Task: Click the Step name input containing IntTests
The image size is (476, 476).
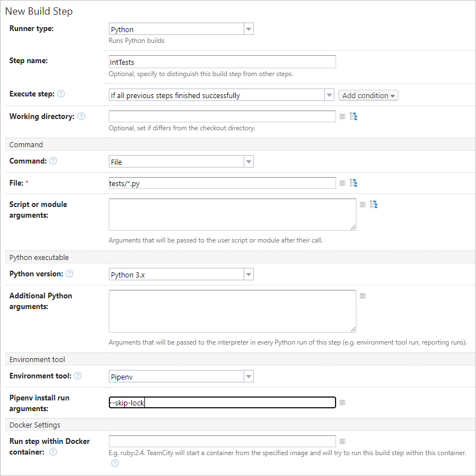Action: click(222, 62)
